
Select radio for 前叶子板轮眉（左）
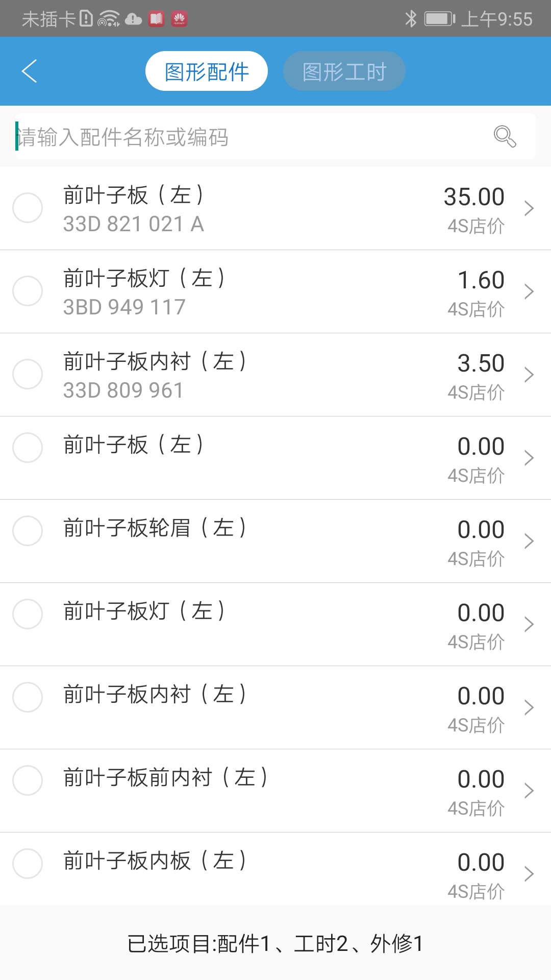click(x=28, y=531)
